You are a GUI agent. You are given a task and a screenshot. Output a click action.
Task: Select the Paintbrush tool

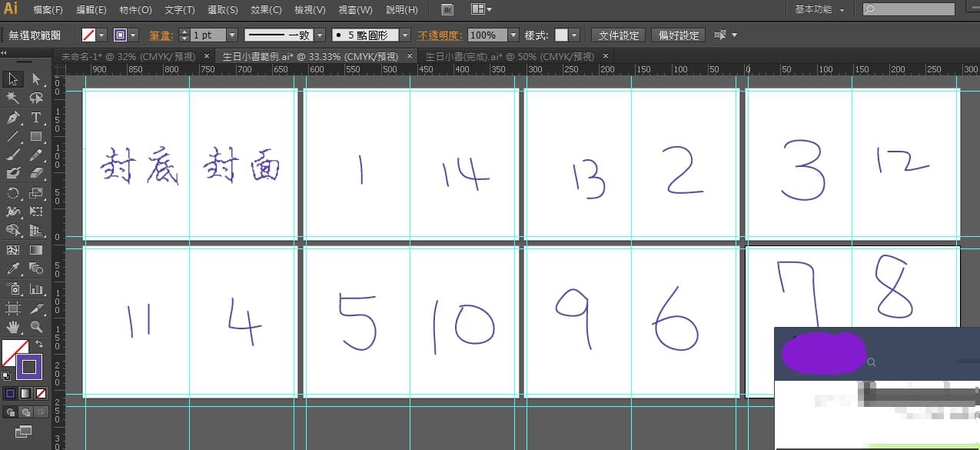point(13,155)
